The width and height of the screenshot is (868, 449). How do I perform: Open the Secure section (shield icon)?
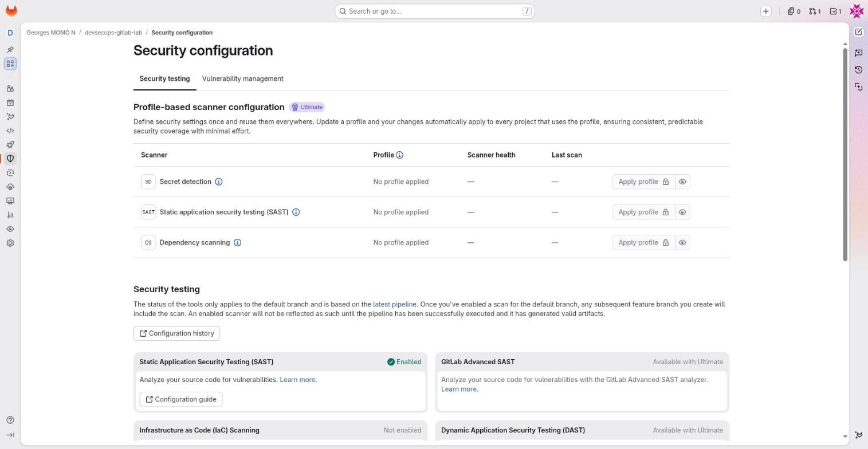(10, 159)
